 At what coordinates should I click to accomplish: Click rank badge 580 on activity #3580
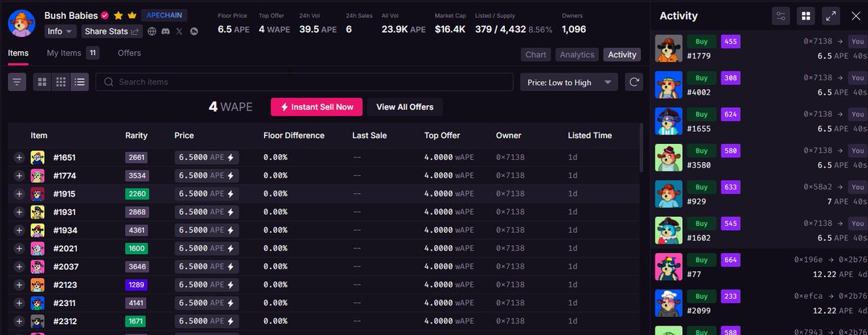coord(730,150)
